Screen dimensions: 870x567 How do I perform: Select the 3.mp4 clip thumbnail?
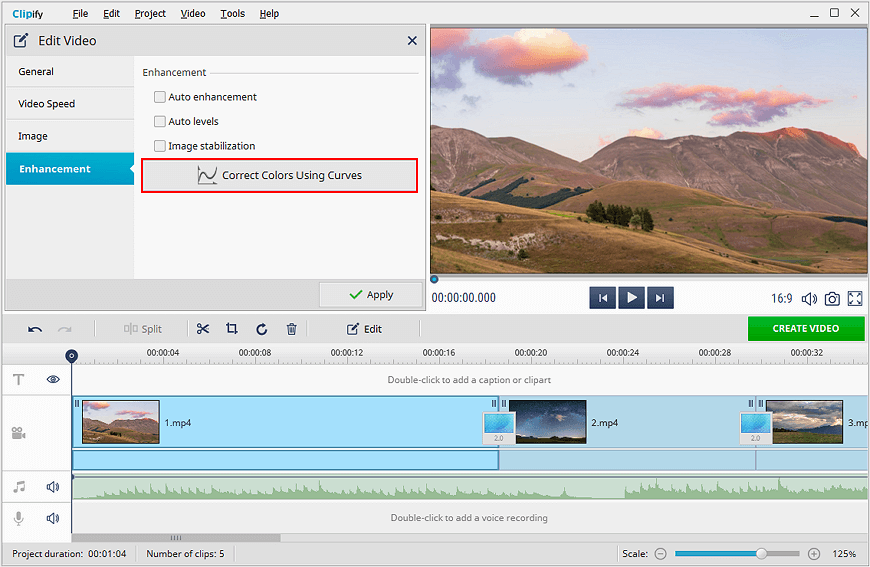tap(805, 422)
